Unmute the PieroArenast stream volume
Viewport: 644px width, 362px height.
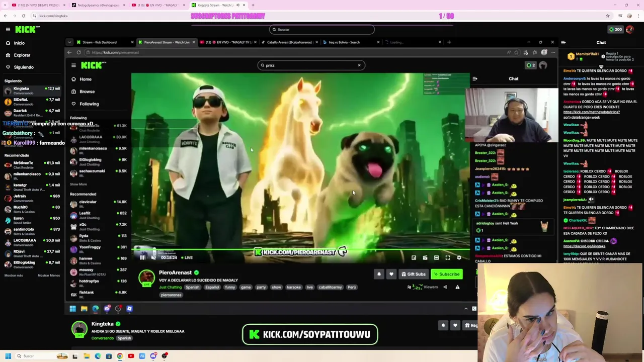pyautogui.click(x=153, y=257)
